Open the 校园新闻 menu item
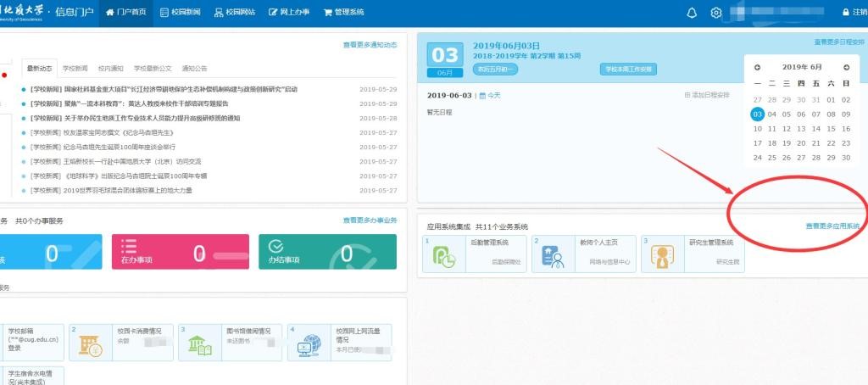The height and width of the screenshot is (385, 868). pos(181,13)
